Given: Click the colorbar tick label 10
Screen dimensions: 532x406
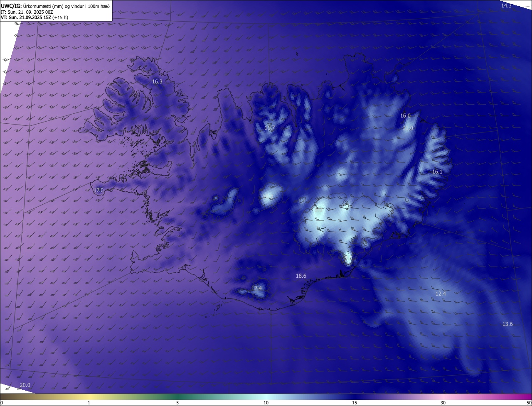Looking at the screenshot, I should pos(266,403).
